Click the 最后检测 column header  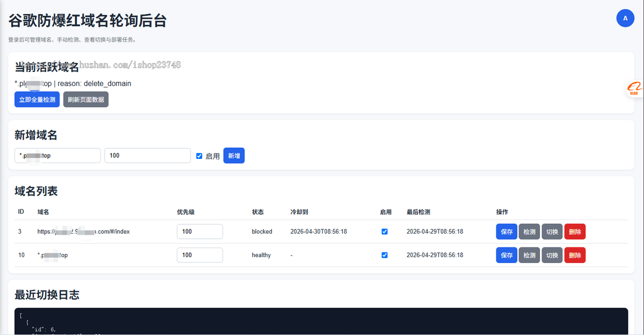[x=418, y=212]
